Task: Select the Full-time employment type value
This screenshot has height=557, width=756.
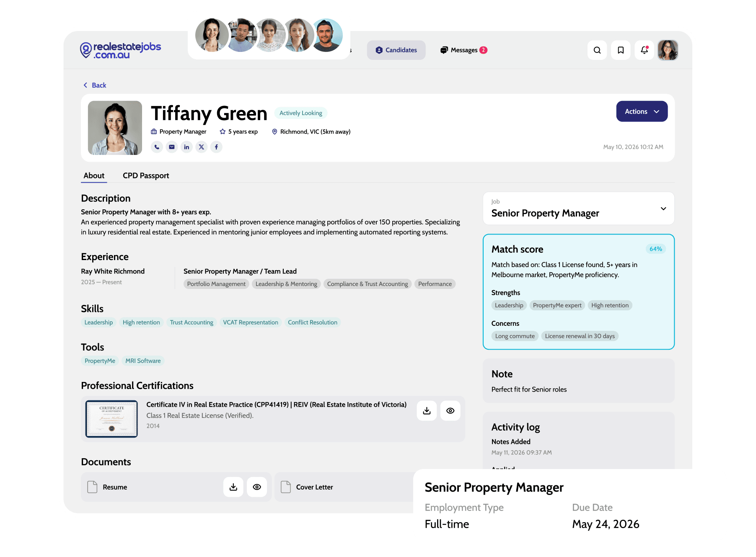Action: [447, 524]
